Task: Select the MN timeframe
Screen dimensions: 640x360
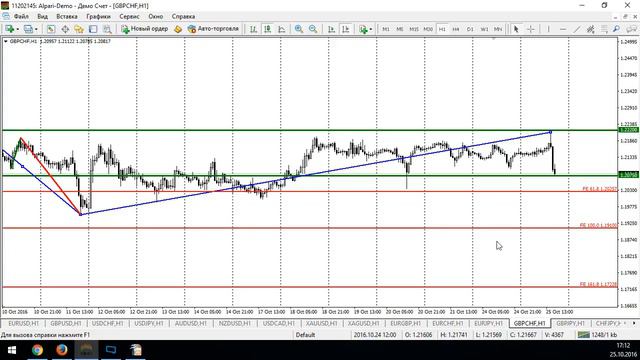Action: pos(498,29)
